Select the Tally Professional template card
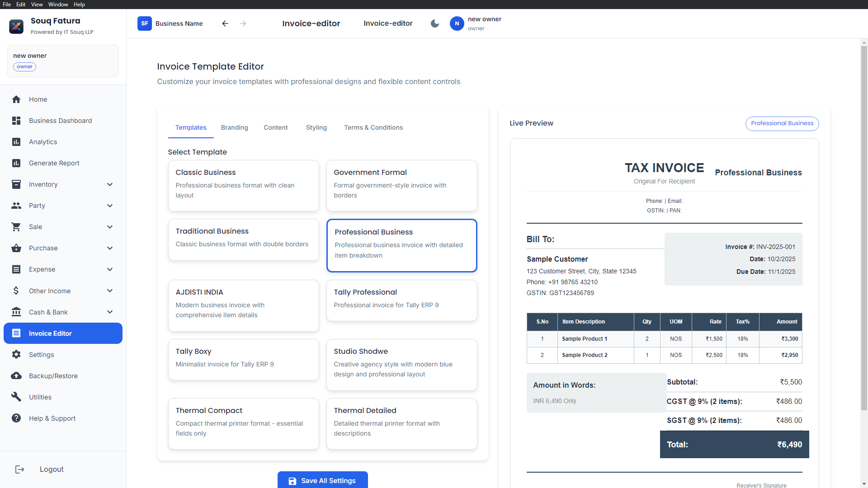This screenshot has height=488, width=868. point(401,300)
